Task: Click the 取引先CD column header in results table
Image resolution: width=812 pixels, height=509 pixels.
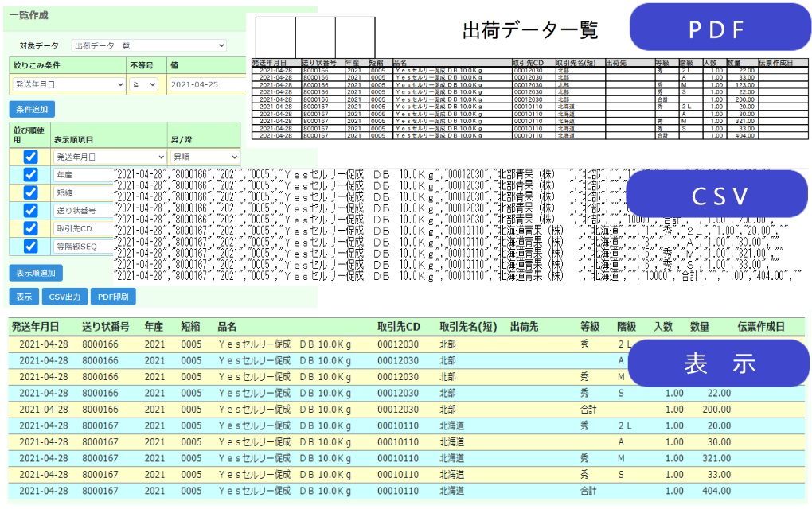Action: coord(398,327)
